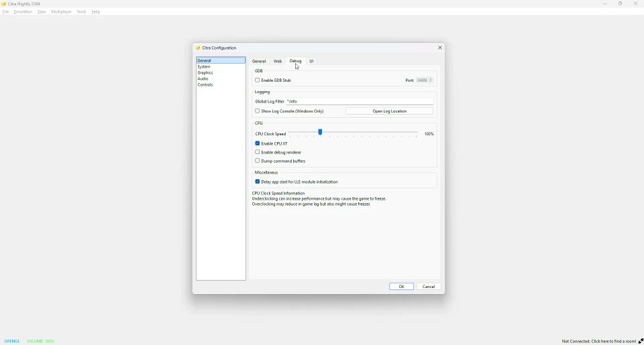
Task: Select Controls in the category list
Action: 221,85
